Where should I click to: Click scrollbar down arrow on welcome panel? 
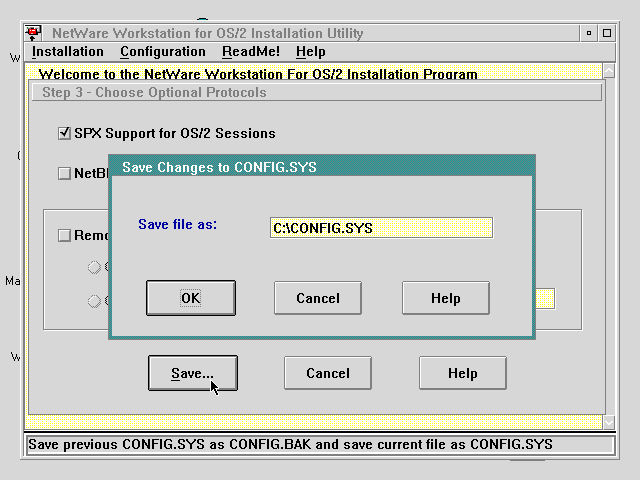pyautogui.click(x=609, y=422)
